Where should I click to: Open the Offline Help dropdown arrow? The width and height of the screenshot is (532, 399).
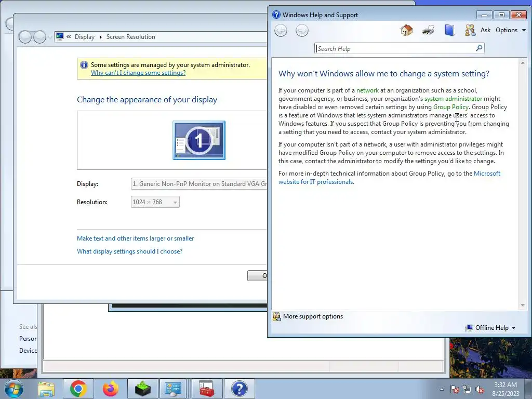coord(513,328)
